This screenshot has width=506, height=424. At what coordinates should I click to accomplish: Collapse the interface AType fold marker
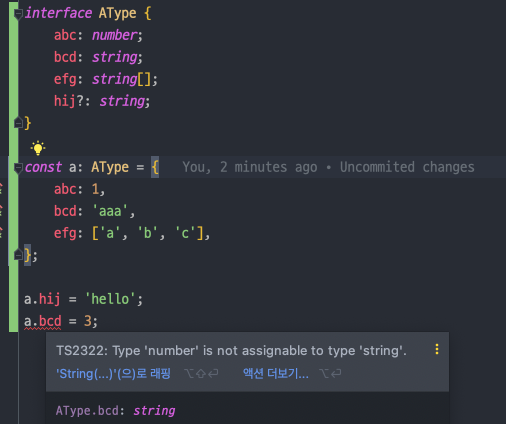click(x=18, y=14)
